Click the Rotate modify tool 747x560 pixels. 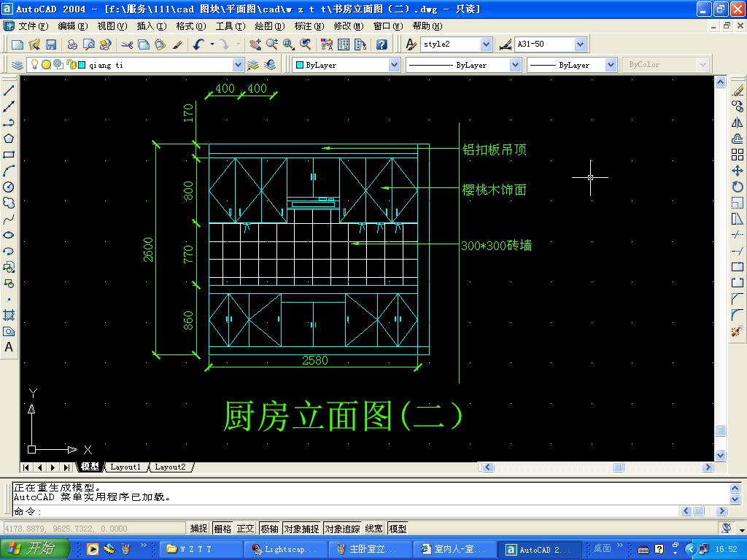coord(738,187)
